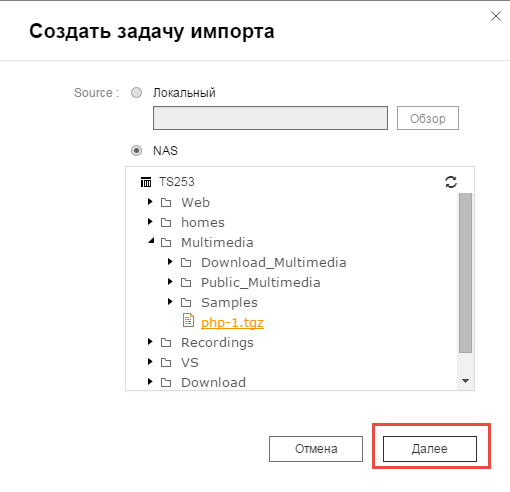Click the Далее button
The height and width of the screenshot is (492, 510).
click(x=430, y=449)
